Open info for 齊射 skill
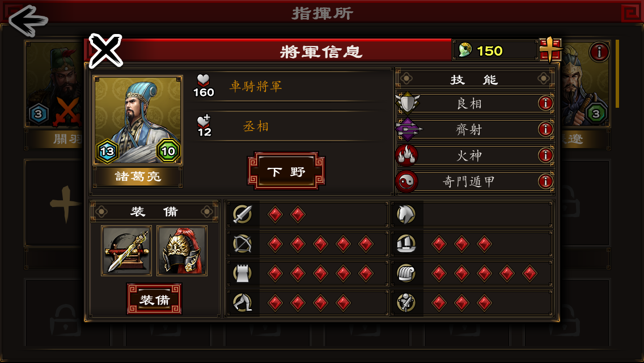The width and height of the screenshot is (644, 363). coord(545,129)
